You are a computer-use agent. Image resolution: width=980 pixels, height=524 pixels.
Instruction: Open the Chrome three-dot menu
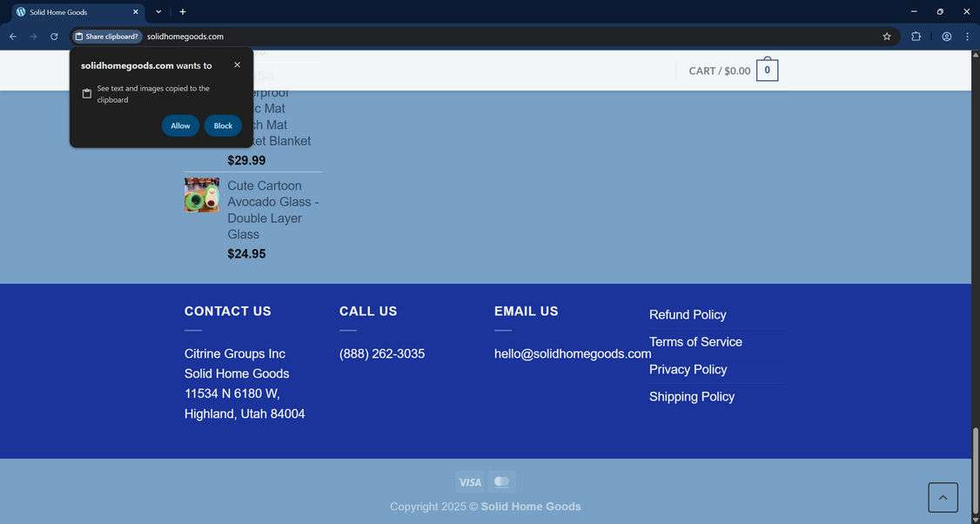[967, 37]
